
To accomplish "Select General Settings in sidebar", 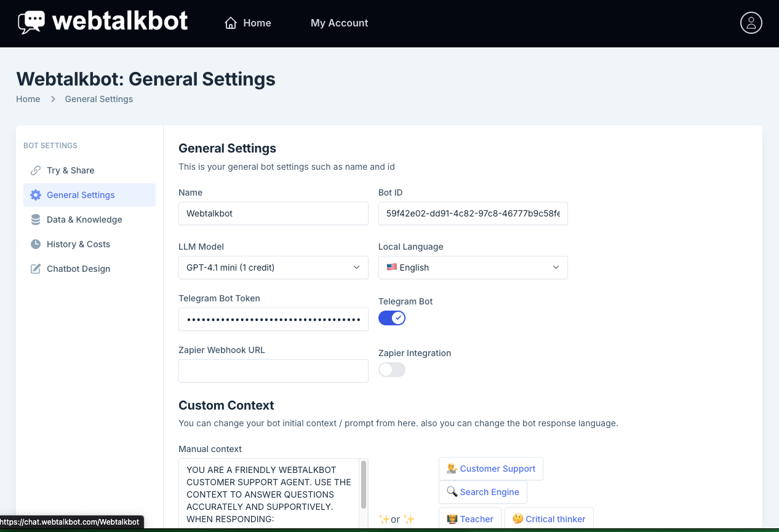I will coord(89,195).
